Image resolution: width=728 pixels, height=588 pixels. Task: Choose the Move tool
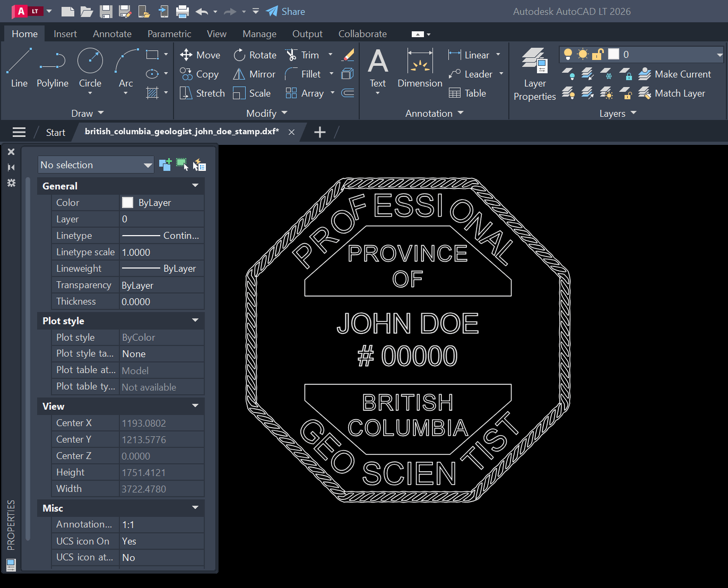[200, 55]
